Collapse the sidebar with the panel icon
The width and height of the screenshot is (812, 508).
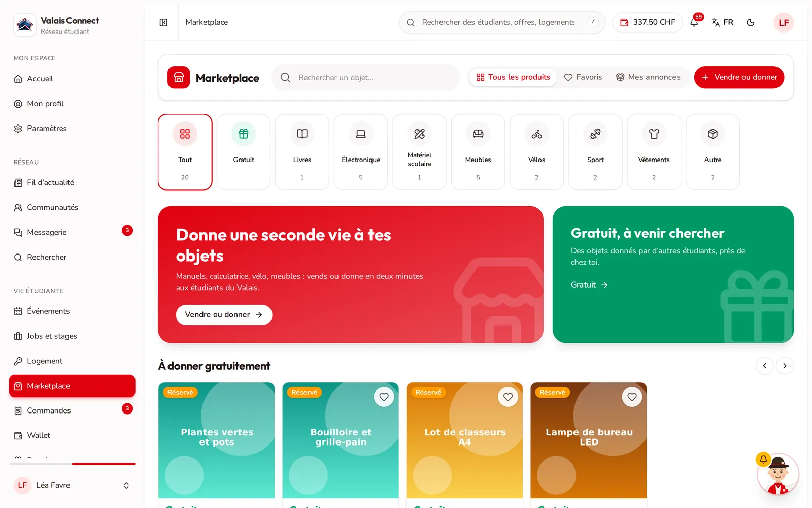[x=163, y=22]
